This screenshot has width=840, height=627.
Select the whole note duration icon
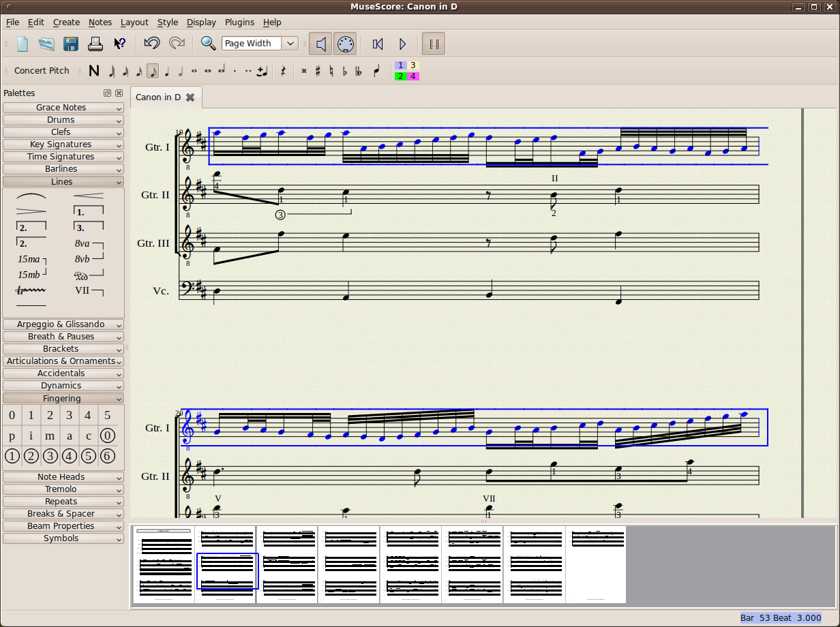194,70
